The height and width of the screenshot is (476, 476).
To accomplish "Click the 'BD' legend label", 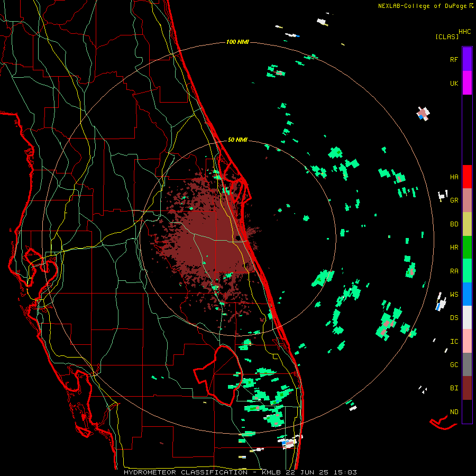I will point(454,224).
